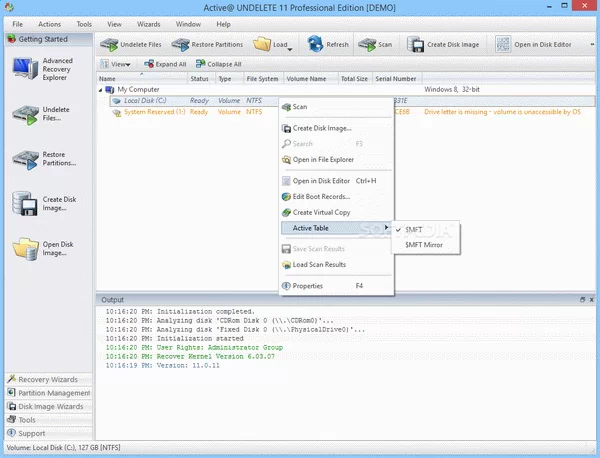Open the View menu in menu bar

tap(114, 24)
